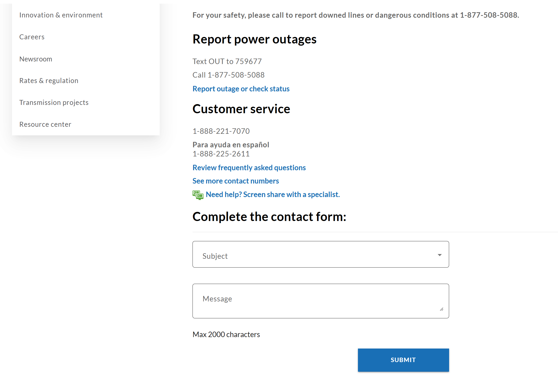Screen dimensions: 558x392
Task: Submit the contact form
Action: tap(403, 360)
